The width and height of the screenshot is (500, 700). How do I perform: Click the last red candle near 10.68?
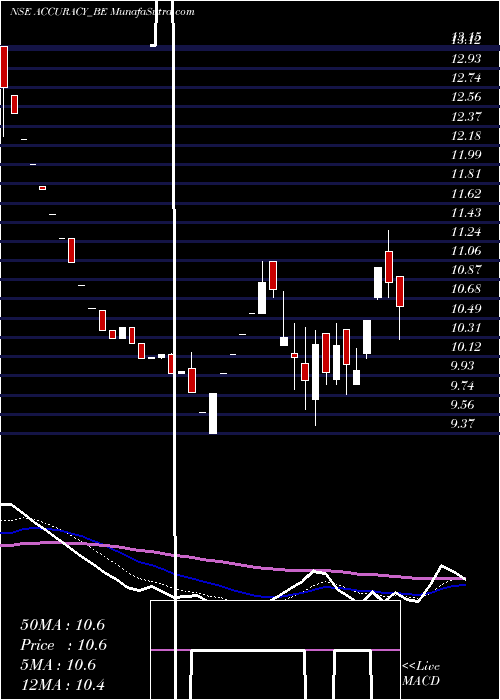400,292
